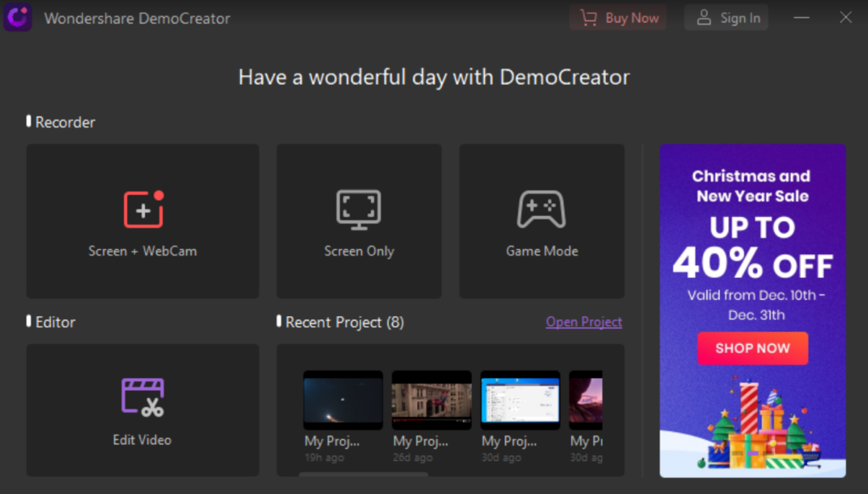Click the user profile icon
Image resolution: width=868 pixels, height=494 pixels.
point(704,18)
